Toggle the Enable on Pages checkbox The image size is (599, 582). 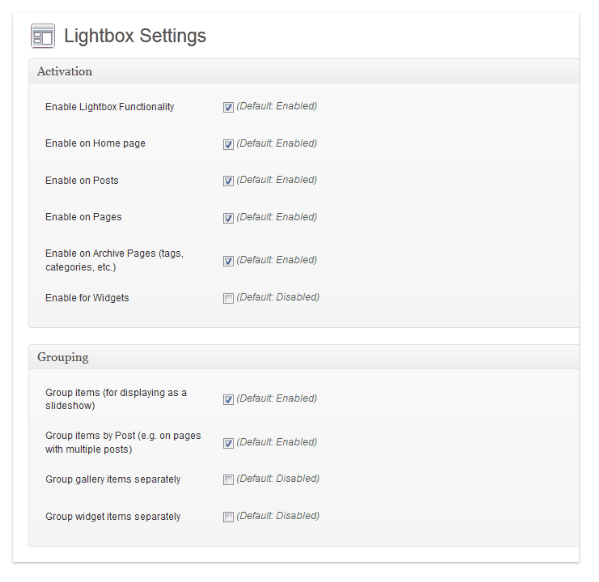[228, 218]
